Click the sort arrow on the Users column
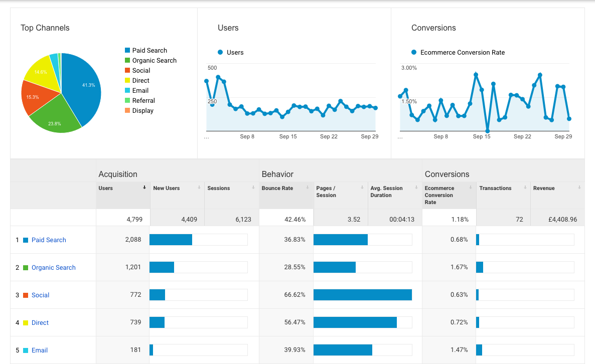This screenshot has height=364, width=595. click(144, 187)
